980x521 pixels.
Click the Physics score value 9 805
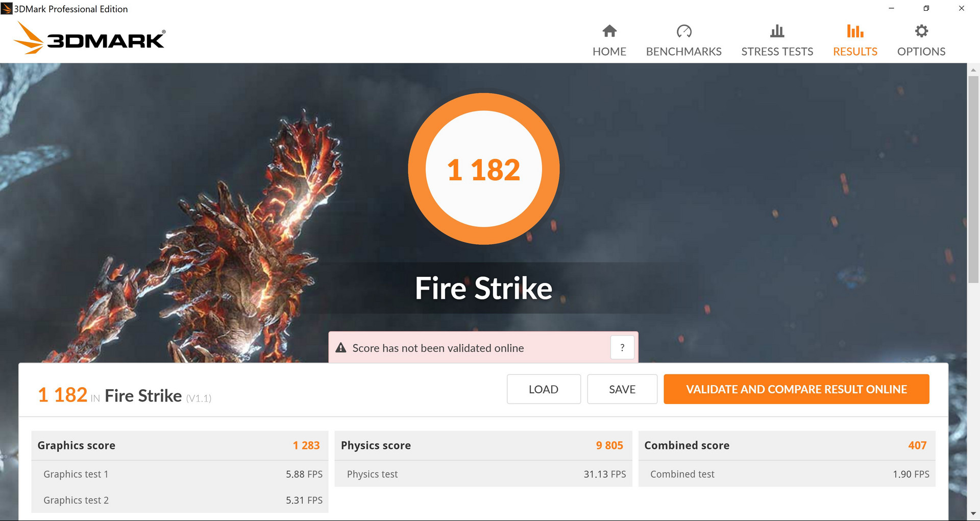609,445
